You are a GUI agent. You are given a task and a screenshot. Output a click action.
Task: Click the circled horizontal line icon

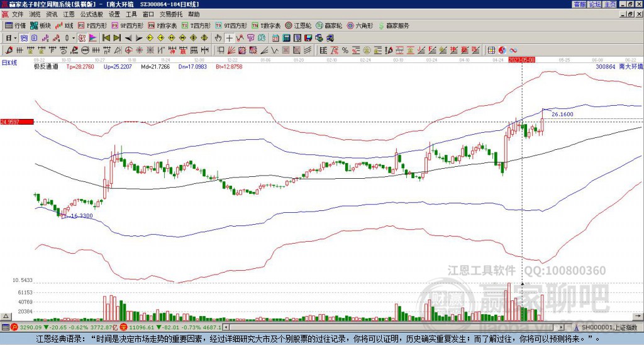[84, 50]
